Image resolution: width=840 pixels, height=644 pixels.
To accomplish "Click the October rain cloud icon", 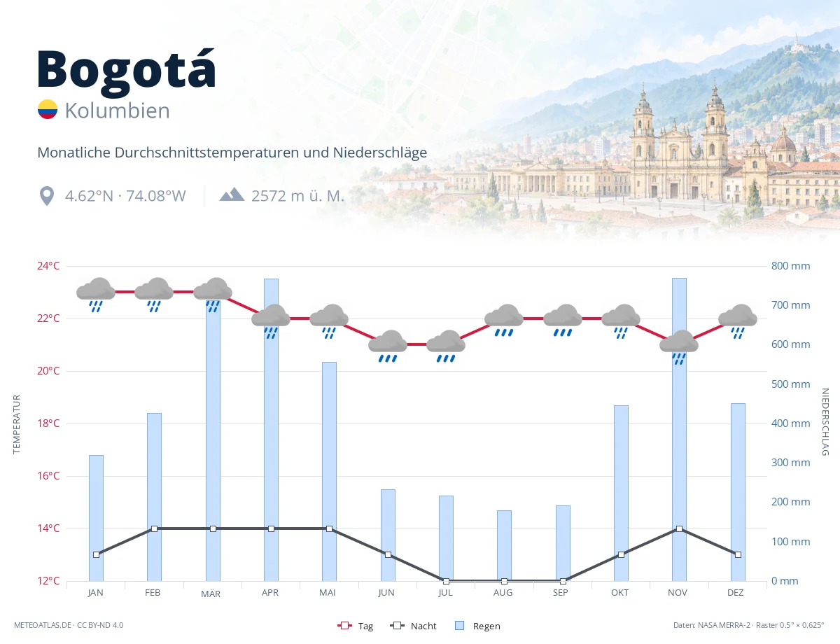I will [x=621, y=321].
